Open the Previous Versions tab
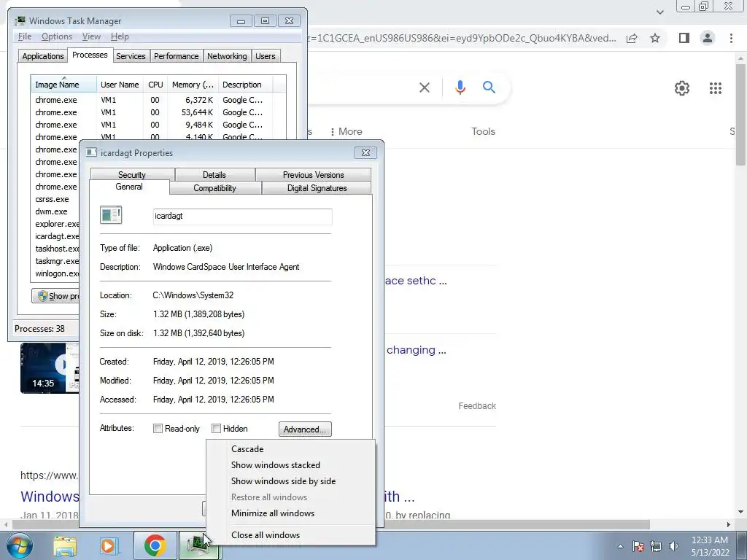 [x=313, y=175]
